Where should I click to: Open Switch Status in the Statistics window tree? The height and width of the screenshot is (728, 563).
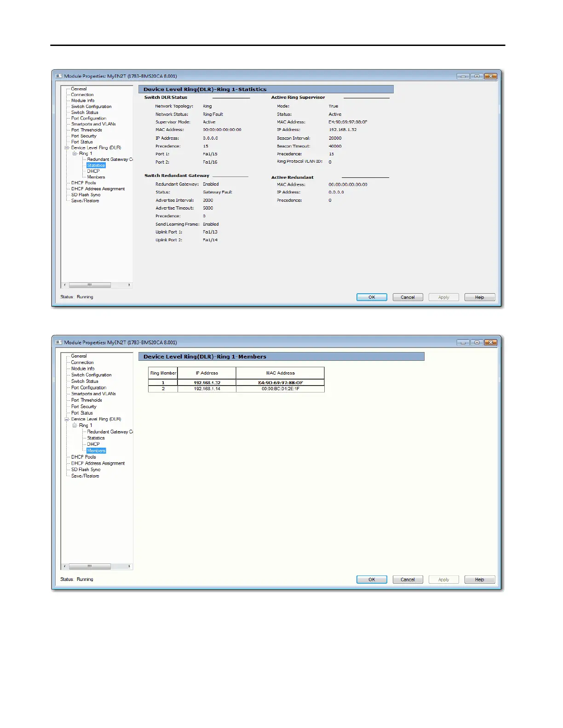click(x=85, y=113)
